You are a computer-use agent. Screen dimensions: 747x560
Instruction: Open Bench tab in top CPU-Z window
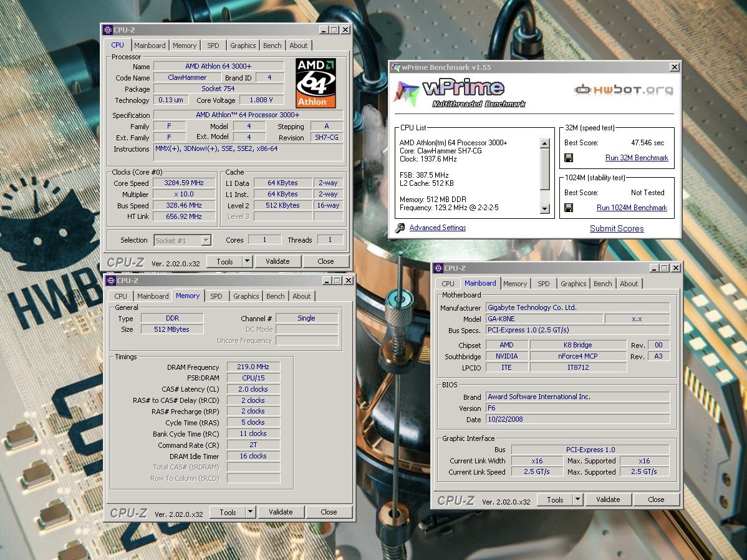272,46
